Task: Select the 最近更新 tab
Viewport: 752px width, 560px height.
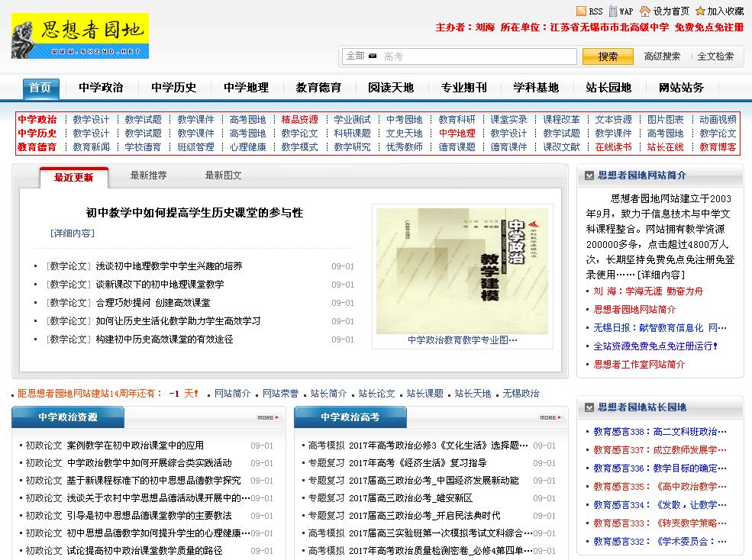Action: point(74,177)
